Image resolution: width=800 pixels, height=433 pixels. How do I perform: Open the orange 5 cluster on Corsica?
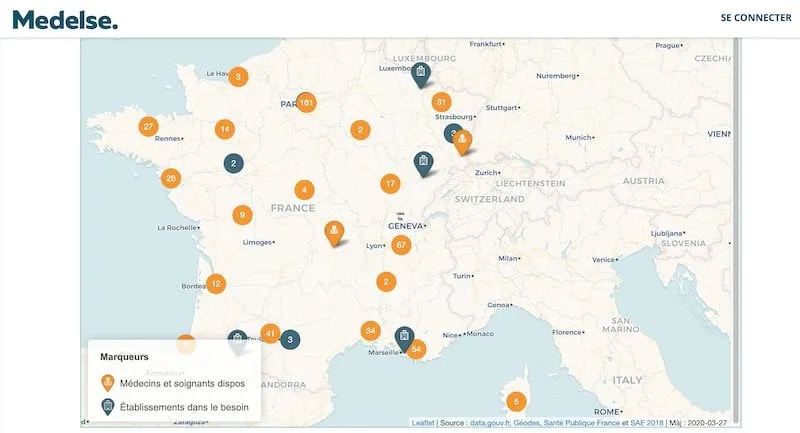point(516,402)
